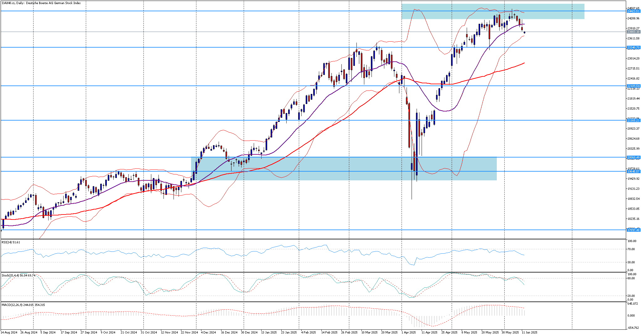Click the 22 Nov 2024 date label
Image resolution: width=644 pixels, height=336 pixels.
(x=189, y=333)
